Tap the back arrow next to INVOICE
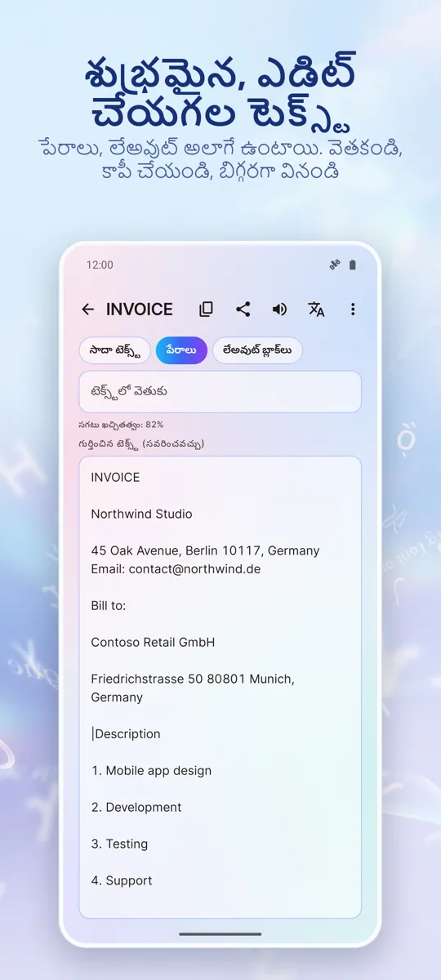 point(88,310)
